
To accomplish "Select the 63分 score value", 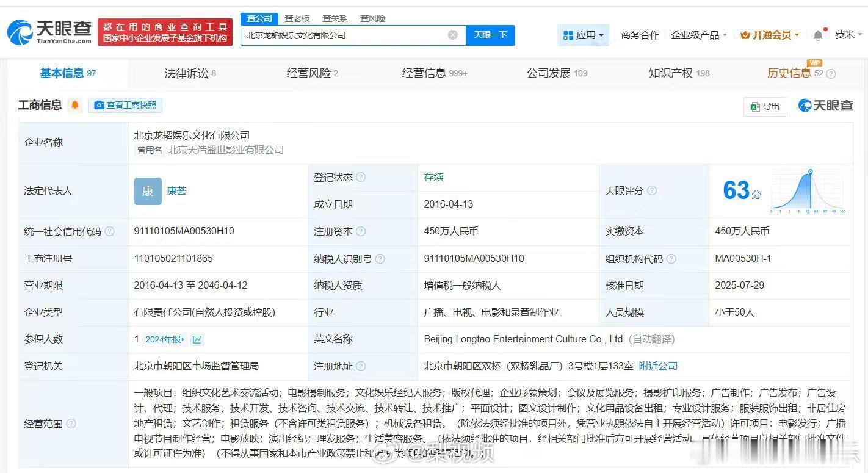I will tap(742, 191).
